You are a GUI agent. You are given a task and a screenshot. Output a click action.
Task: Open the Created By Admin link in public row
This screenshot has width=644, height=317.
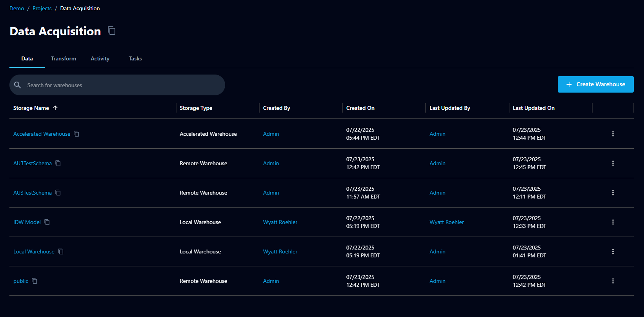271,281
